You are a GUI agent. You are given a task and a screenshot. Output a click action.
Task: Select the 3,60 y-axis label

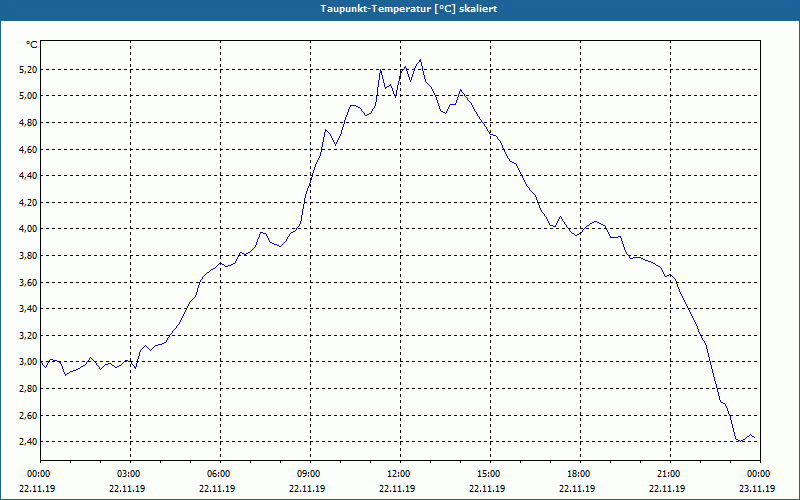[x=29, y=282]
